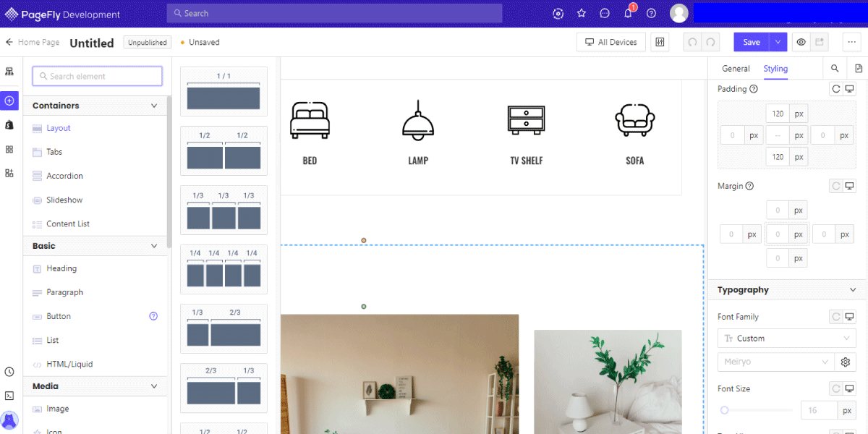Image resolution: width=868 pixels, height=434 pixels.
Task: Click the Margin device monitor icon
Action: pyautogui.click(x=849, y=186)
